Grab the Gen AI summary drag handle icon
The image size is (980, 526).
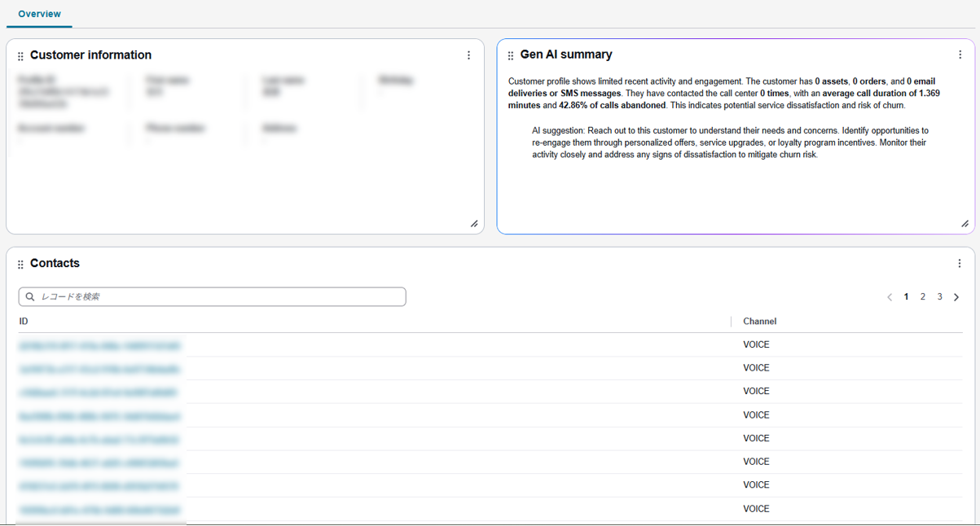pos(511,55)
